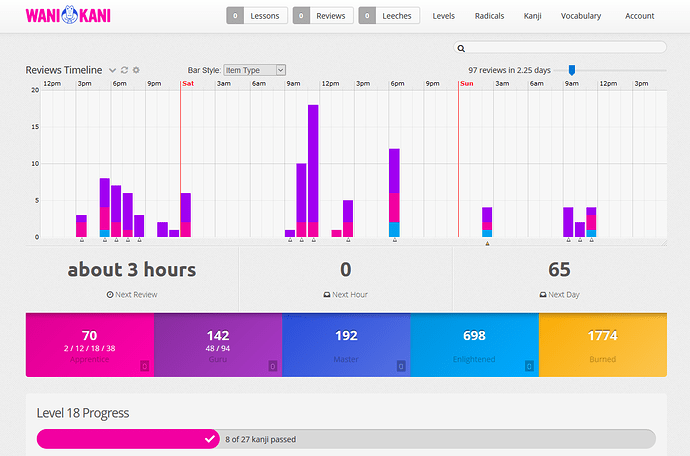Click the leech badge in Enlightened box
This screenshot has height=456, width=690.
point(529,366)
